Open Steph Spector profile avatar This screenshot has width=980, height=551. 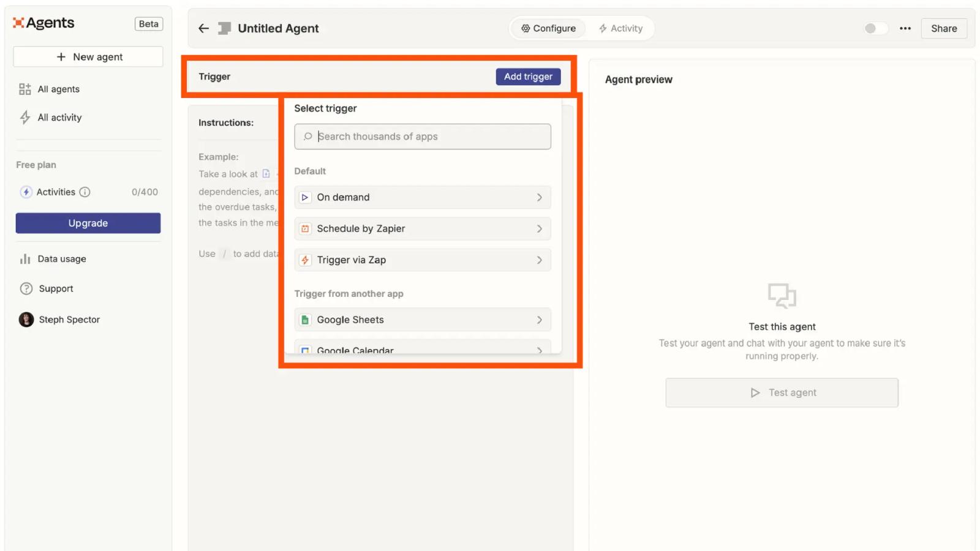[x=26, y=320]
